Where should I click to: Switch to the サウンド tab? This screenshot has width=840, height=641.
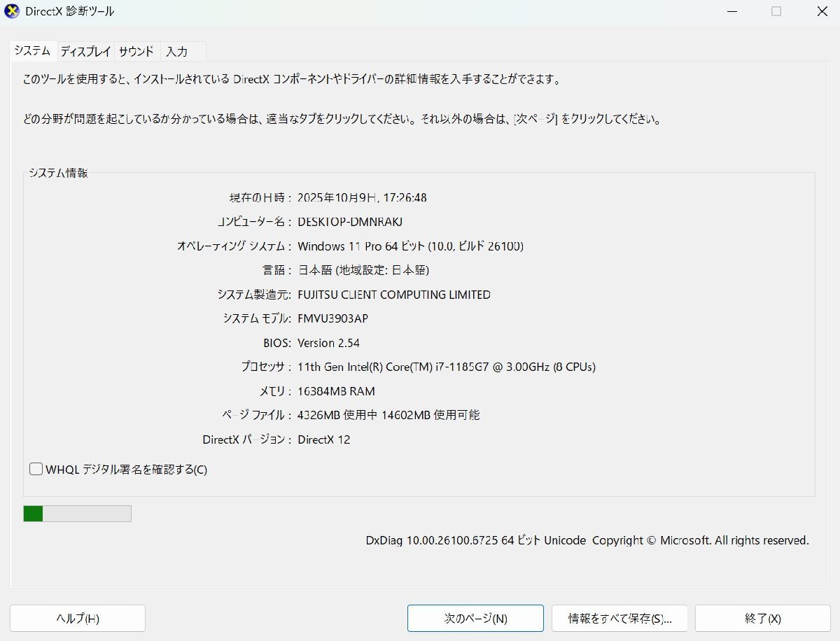(136, 51)
